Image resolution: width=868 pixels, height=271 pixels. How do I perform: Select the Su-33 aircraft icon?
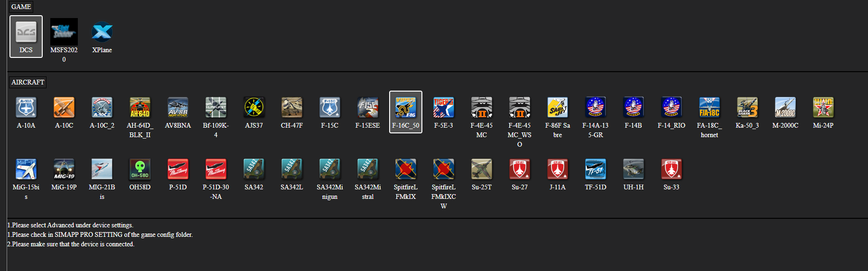click(x=672, y=169)
